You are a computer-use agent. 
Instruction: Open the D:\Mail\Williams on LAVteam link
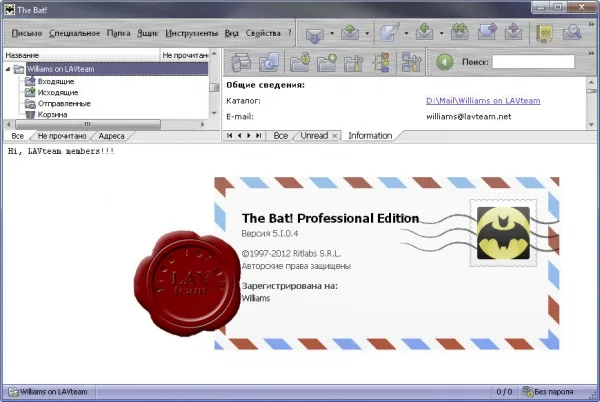click(483, 101)
